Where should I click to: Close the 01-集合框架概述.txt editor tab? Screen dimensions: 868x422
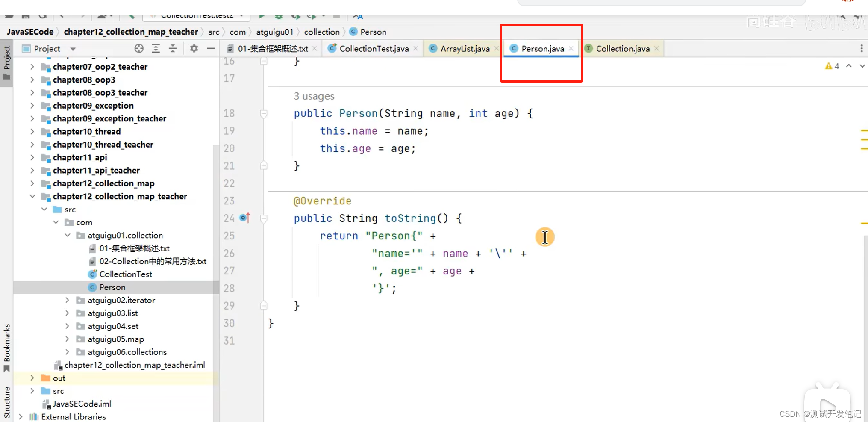(315, 49)
